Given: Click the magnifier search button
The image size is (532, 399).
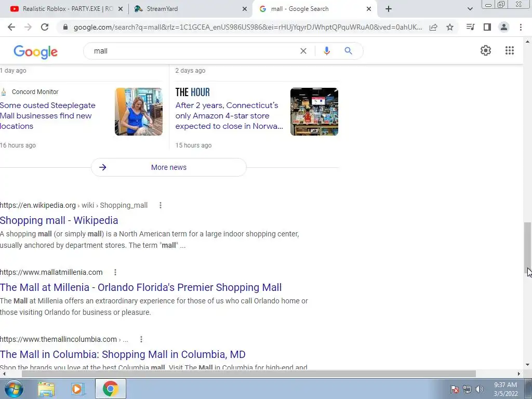Looking at the screenshot, I should point(348,51).
